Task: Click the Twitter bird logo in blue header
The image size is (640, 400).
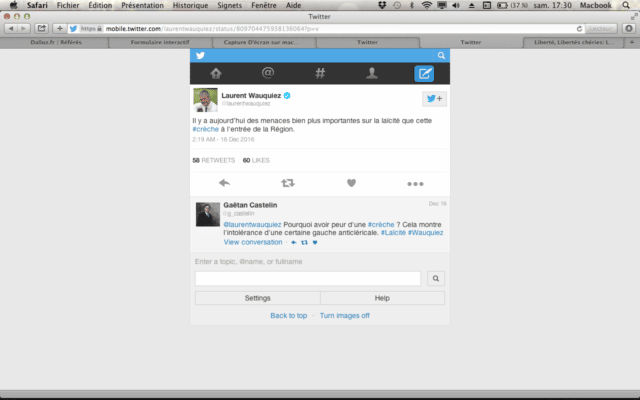Action: click(x=200, y=56)
